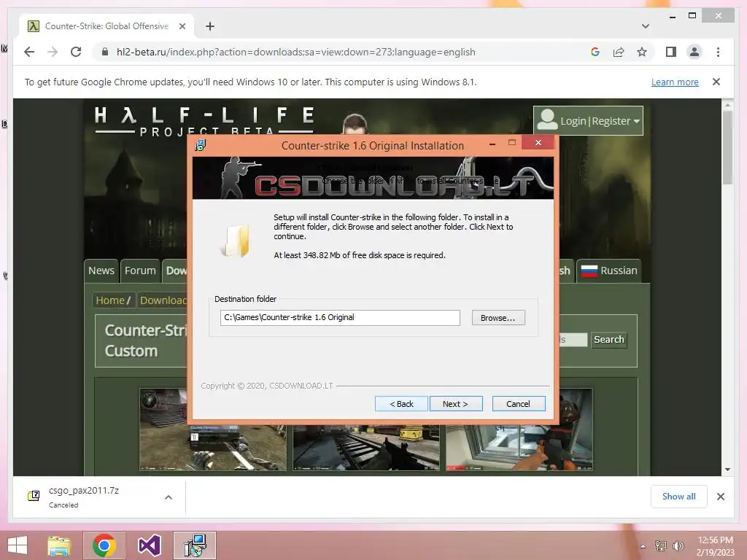Bookmark this page with the star icon
This screenshot has width=747, height=560.
pos(642,52)
